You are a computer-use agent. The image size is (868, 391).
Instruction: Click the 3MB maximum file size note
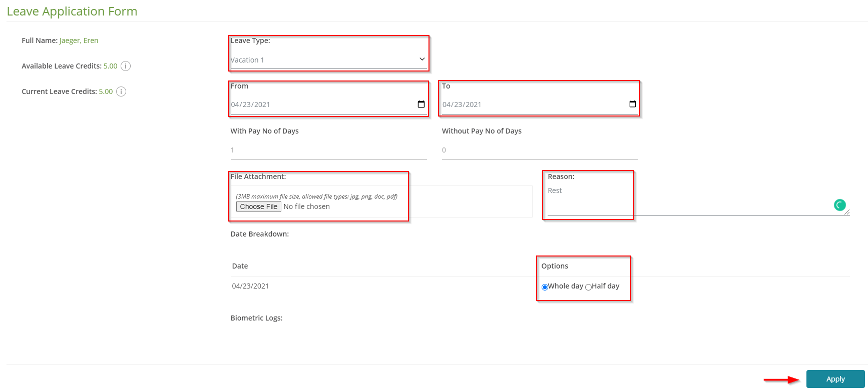coord(316,196)
